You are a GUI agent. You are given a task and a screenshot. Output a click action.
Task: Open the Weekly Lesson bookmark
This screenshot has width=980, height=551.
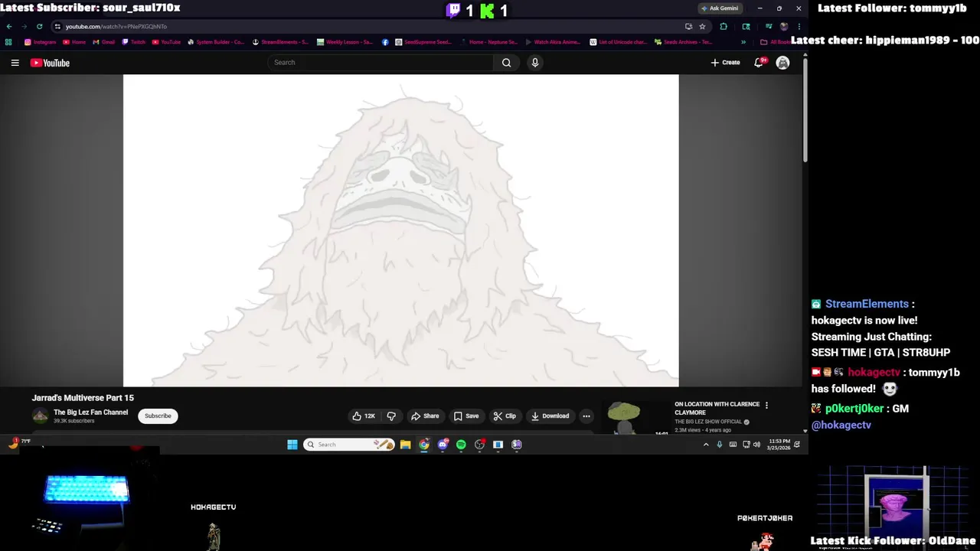point(345,42)
